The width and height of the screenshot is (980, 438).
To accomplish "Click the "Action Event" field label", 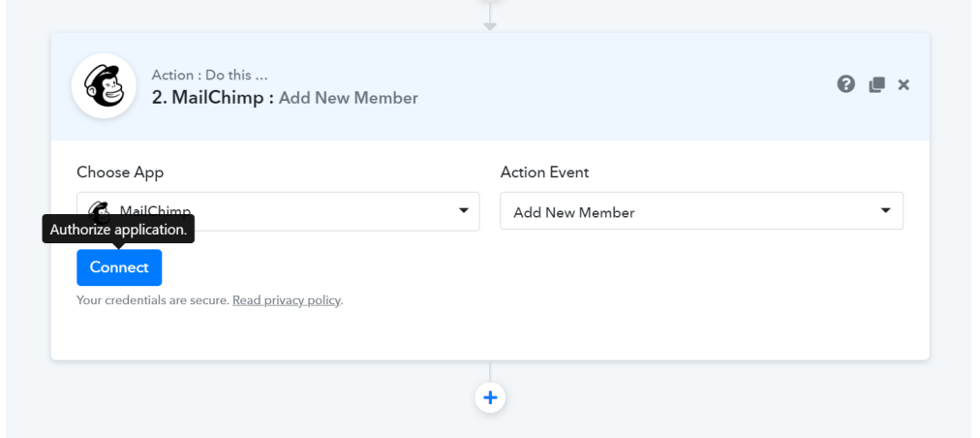I will pyautogui.click(x=544, y=172).
